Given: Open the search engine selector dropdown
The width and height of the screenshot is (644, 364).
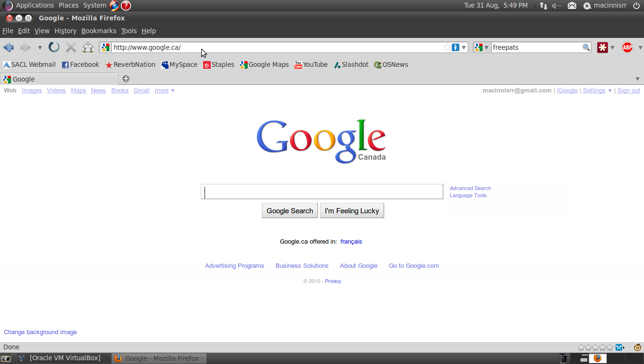Looking at the screenshot, I should (482, 47).
